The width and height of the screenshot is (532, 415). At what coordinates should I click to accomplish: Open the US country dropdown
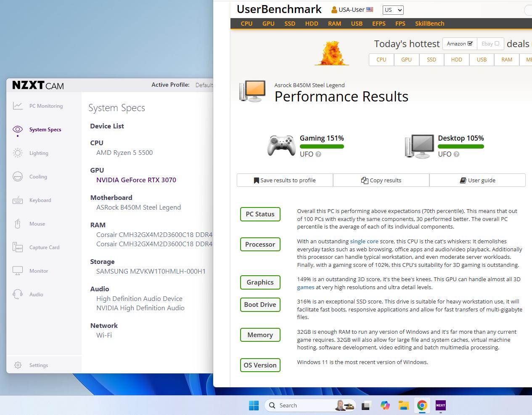tap(393, 10)
